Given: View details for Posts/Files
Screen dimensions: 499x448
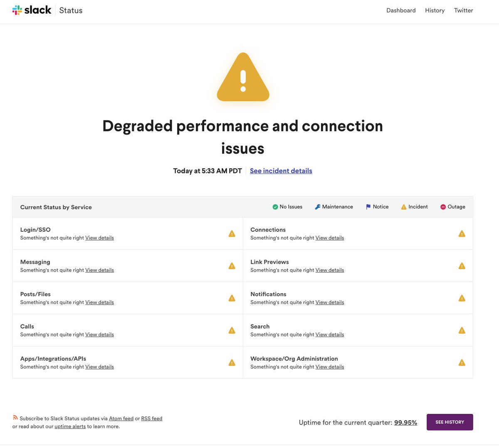Looking at the screenshot, I should pyautogui.click(x=99, y=302).
